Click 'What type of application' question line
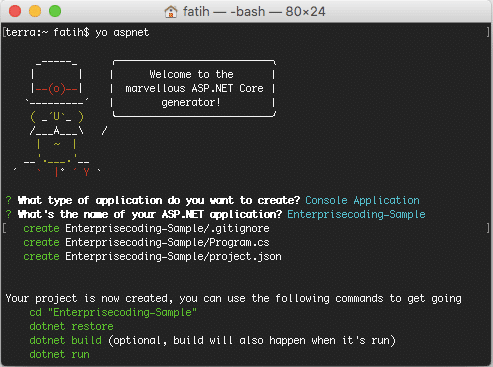The image size is (493, 367). pos(159,200)
